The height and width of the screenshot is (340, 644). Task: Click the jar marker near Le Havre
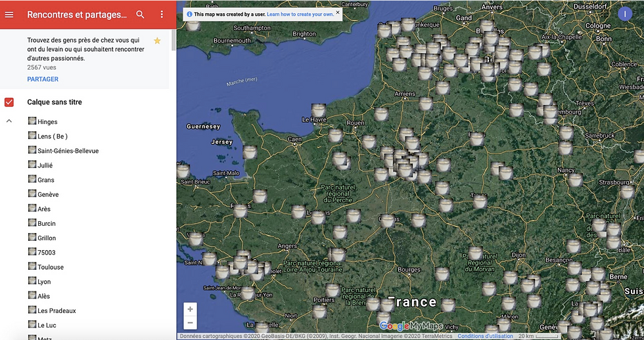[318, 111]
